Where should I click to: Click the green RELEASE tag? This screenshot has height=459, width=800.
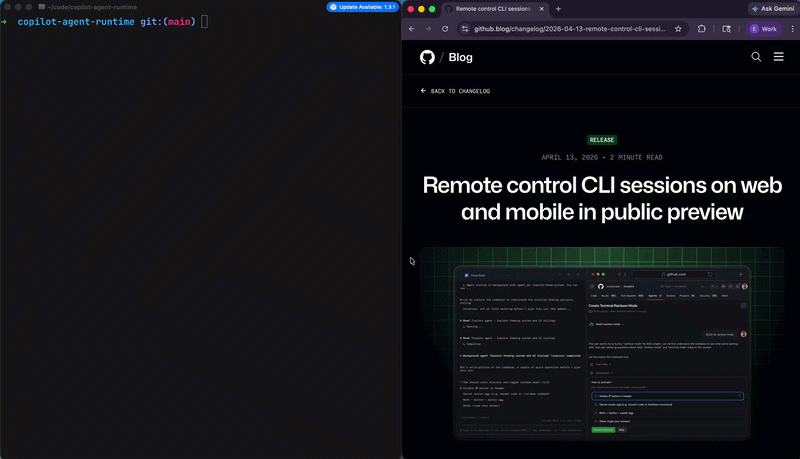(x=602, y=140)
